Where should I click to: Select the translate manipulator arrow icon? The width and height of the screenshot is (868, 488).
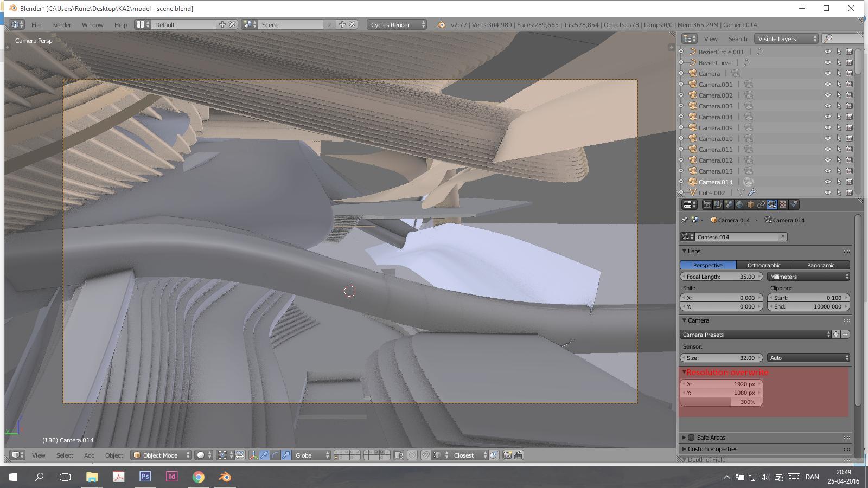coord(264,455)
